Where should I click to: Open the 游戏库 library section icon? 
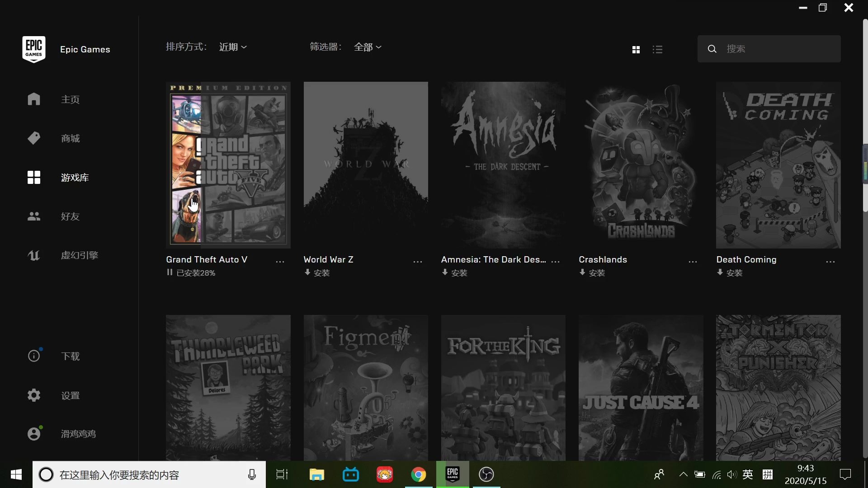(x=34, y=177)
